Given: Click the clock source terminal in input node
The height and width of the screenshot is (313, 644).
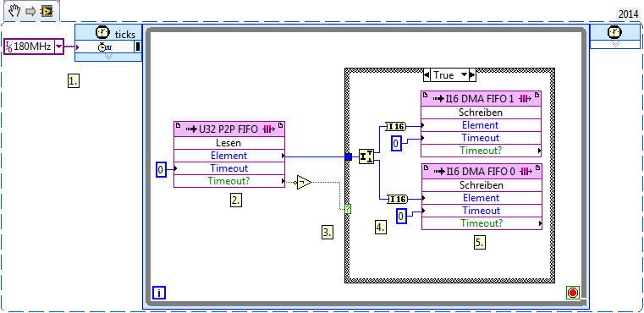Looking at the screenshot, I should pyautogui.click(x=105, y=47).
